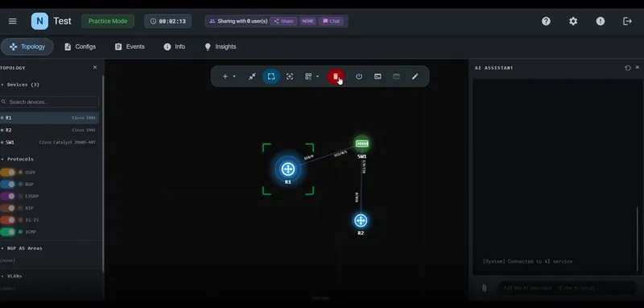
Task: Click the 00:02:13 timer display
Action: click(x=167, y=21)
